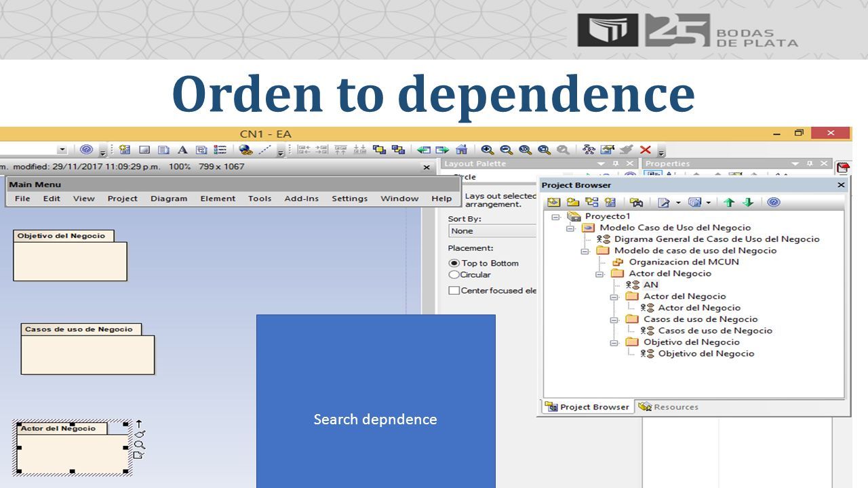The width and height of the screenshot is (868, 488).
Task: Pin the Layout Palette panel
Action: coord(615,163)
